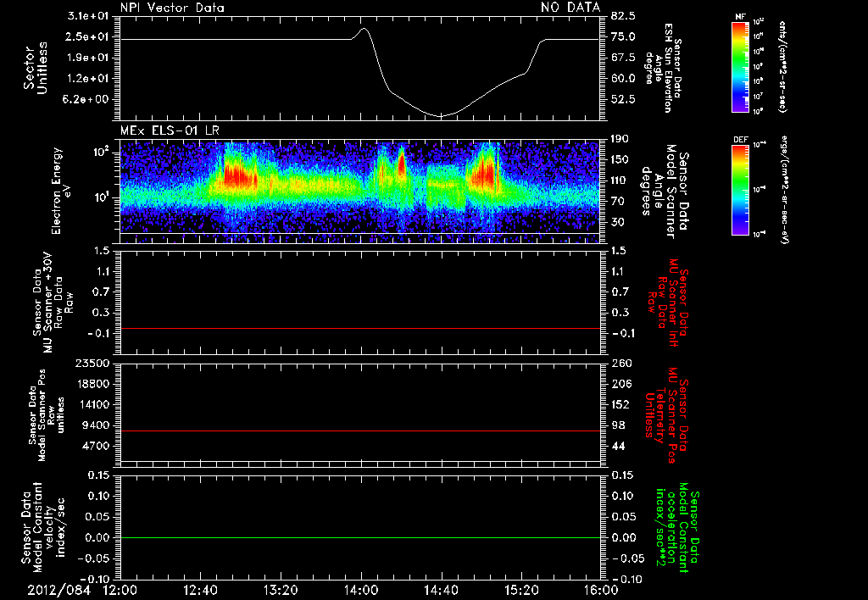Click the 98 telemetry tick value
This screenshot has height=600, width=868.
(618, 425)
